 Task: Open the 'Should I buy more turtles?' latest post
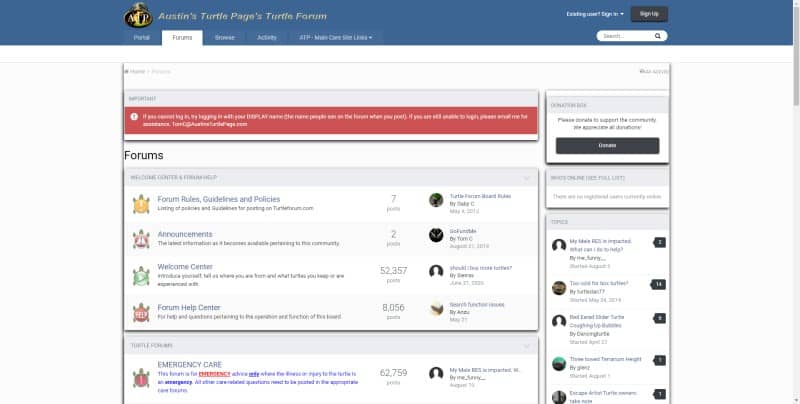click(481, 268)
